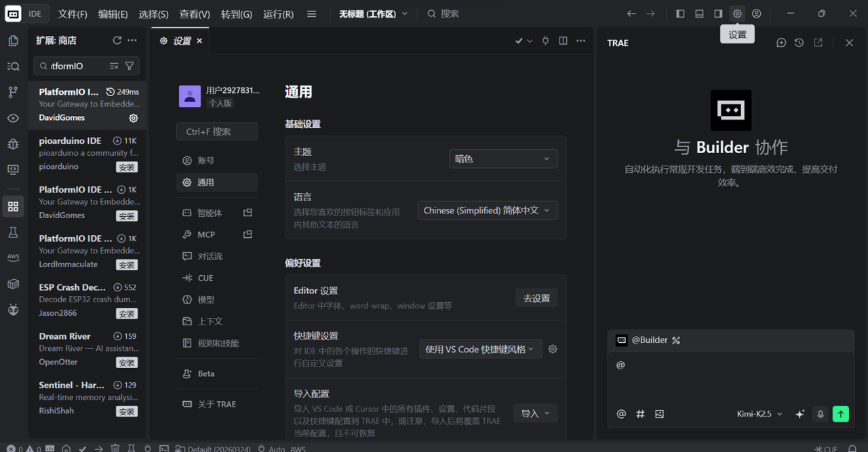868x452 pixels.
Task: Send the chat message with green arrow
Action: click(841, 414)
